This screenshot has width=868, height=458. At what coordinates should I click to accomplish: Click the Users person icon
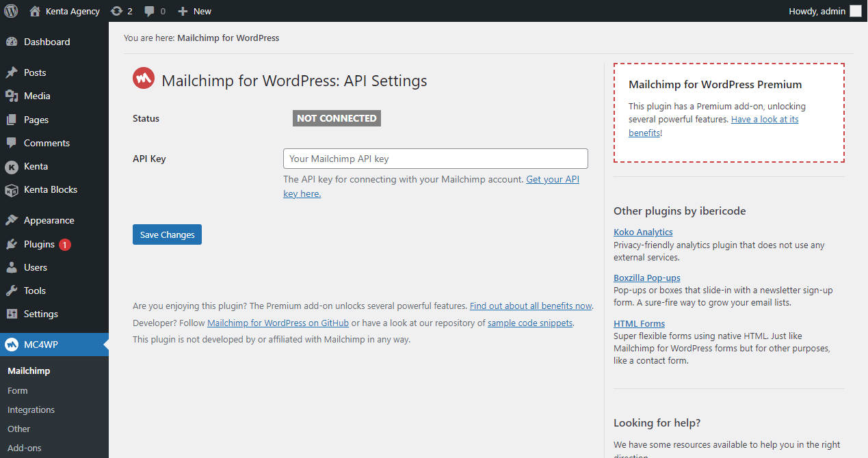12,267
